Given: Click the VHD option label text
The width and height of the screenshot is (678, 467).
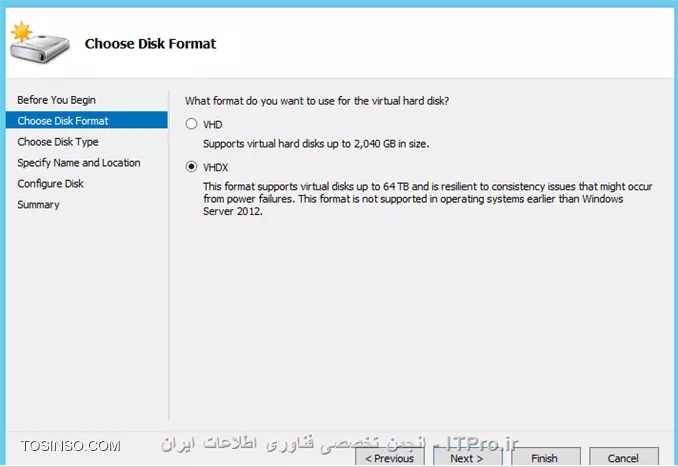Looking at the screenshot, I should click(x=212, y=125).
